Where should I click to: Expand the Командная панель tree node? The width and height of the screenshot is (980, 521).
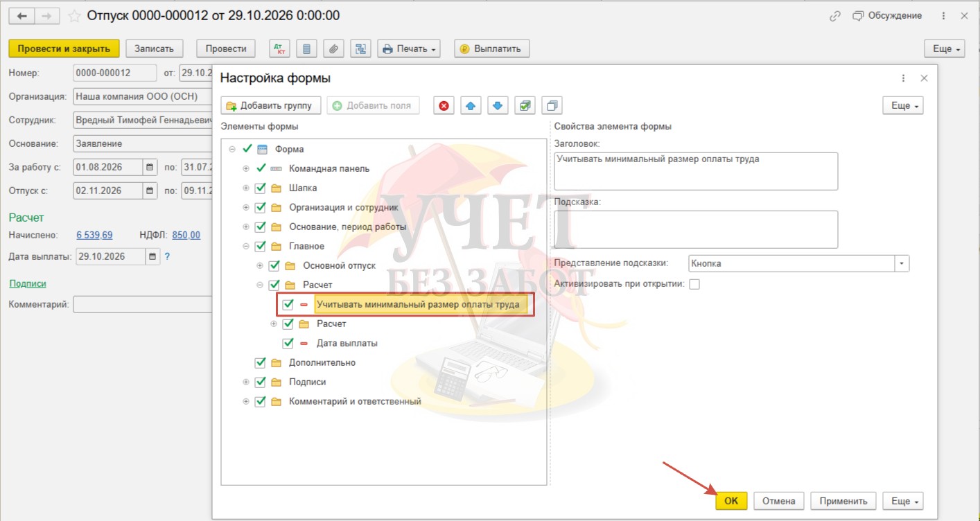click(x=246, y=168)
